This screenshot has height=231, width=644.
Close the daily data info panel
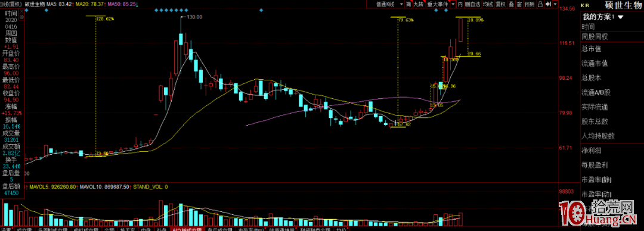[21, 11]
